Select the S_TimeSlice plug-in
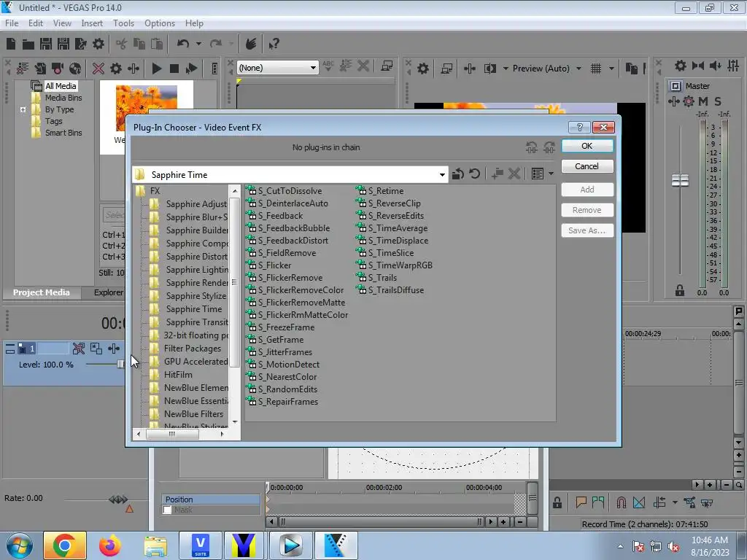Image resolution: width=747 pixels, height=560 pixels. pos(385,253)
